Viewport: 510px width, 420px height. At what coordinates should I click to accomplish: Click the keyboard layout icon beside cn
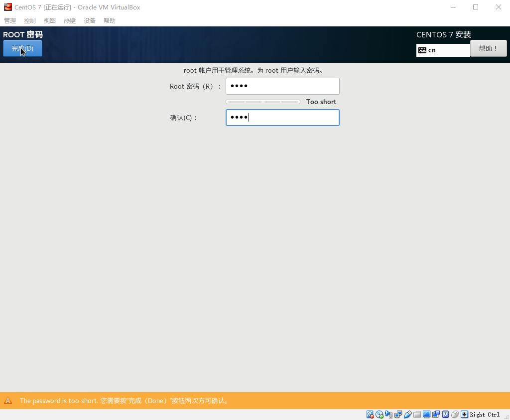pyautogui.click(x=422, y=50)
